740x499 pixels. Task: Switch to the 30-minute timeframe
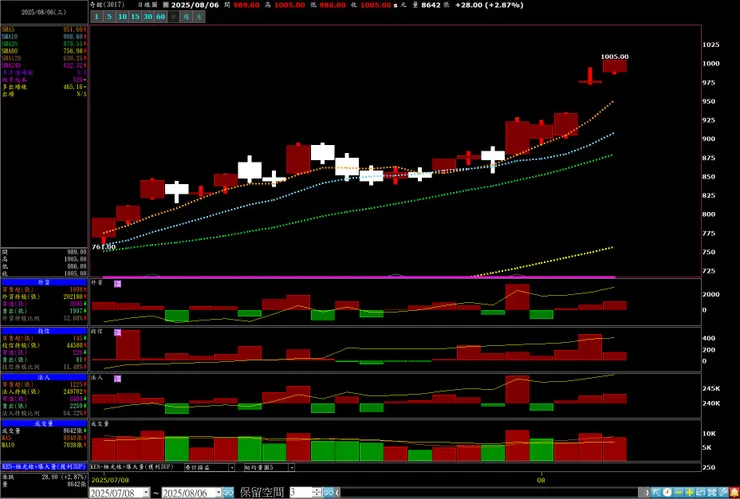[x=148, y=17]
